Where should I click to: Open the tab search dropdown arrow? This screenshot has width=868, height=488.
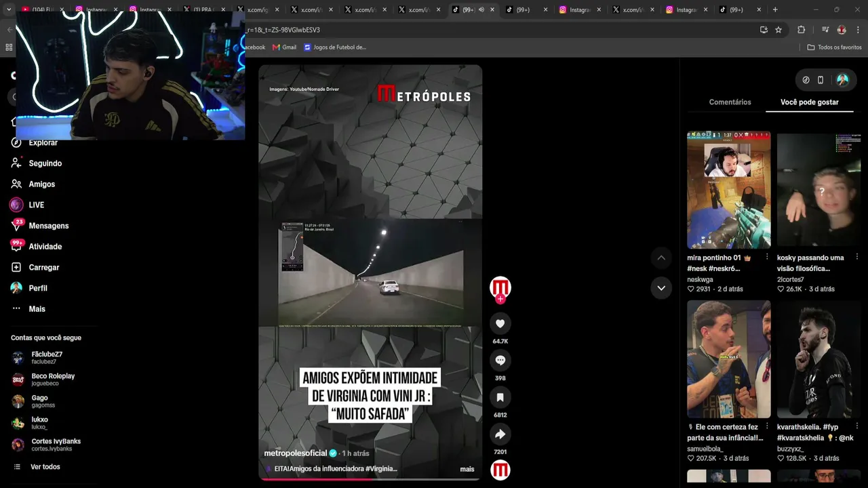[x=9, y=9]
